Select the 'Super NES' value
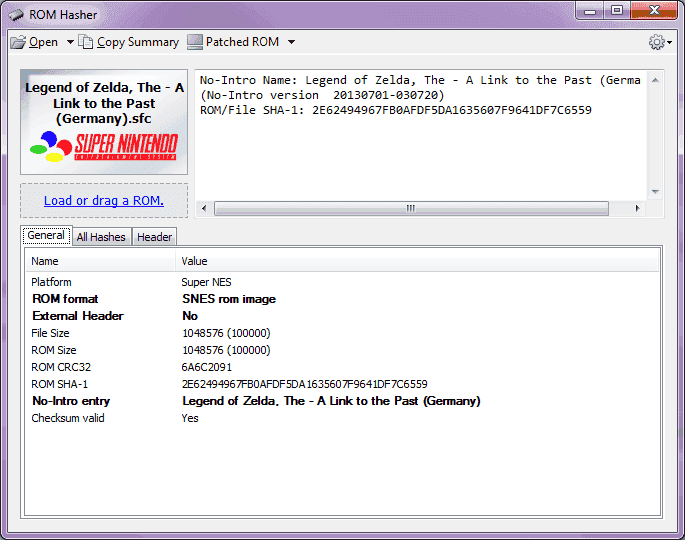 (206, 282)
